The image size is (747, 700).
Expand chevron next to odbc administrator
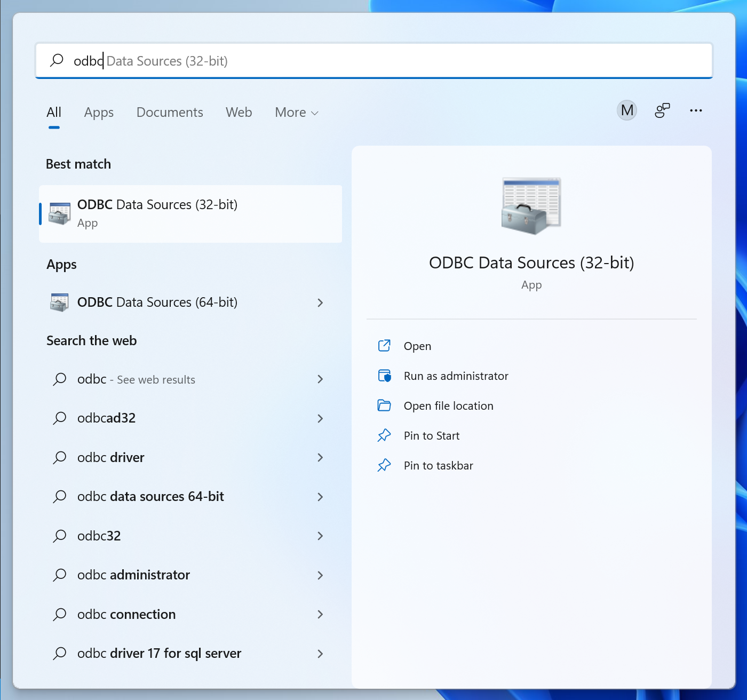click(320, 575)
